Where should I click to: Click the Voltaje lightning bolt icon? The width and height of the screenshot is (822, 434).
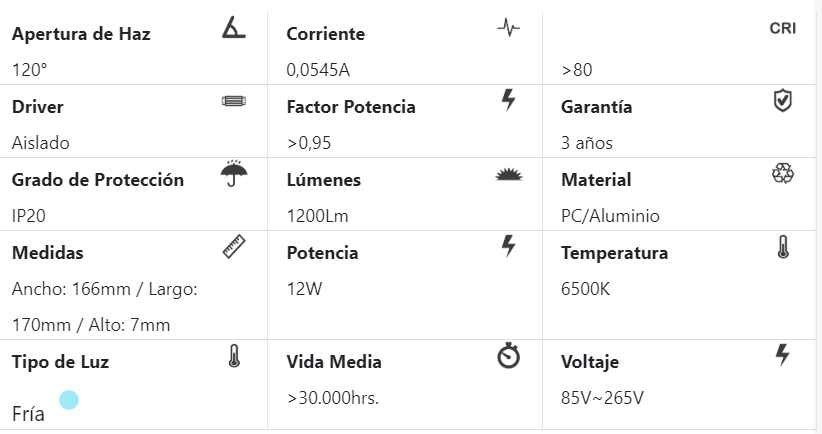point(783,354)
